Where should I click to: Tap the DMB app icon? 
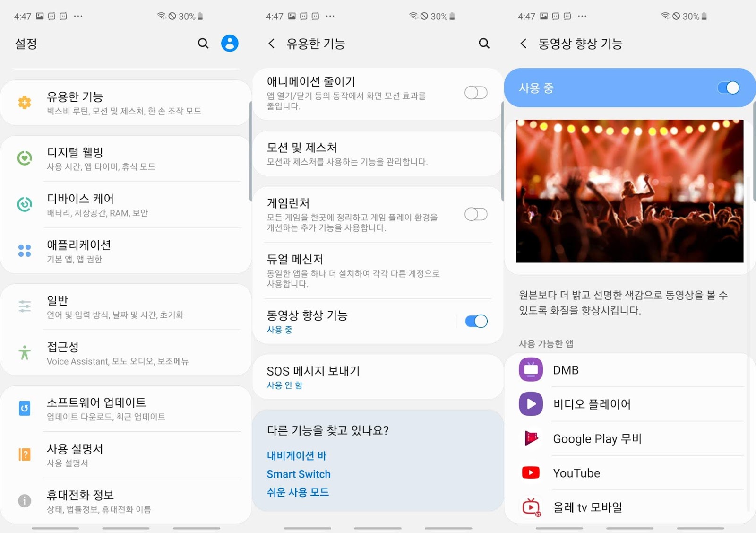(x=531, y=370)
